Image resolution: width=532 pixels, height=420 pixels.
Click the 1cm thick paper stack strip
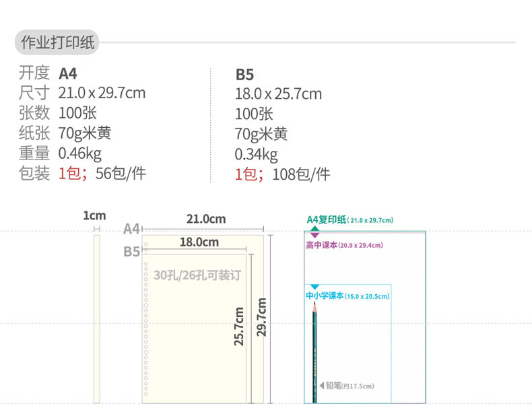coord(96,319)
